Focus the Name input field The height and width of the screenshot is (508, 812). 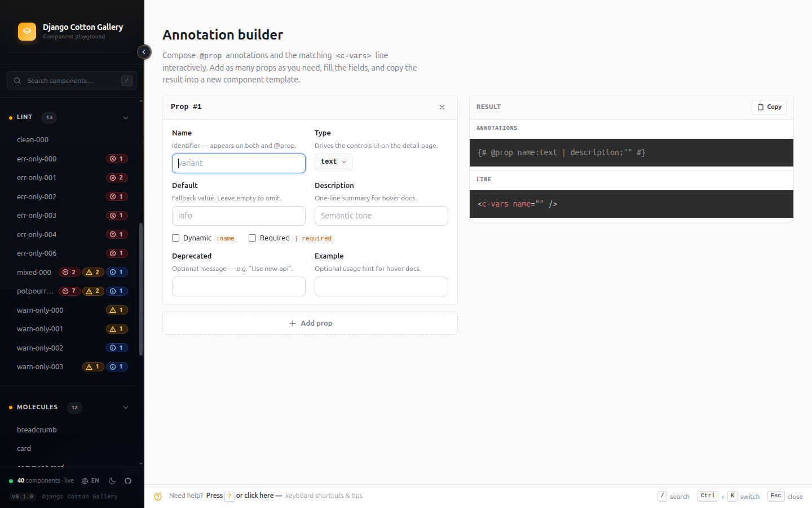point(239,163)
